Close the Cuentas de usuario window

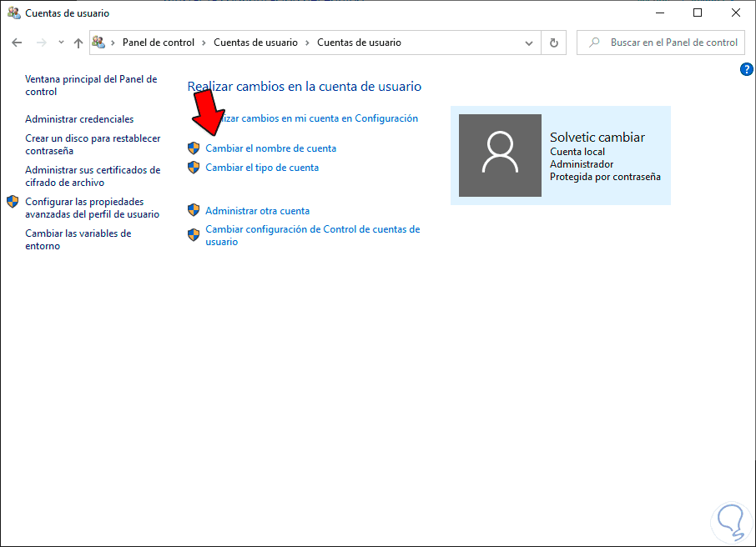(x=736, y=13)
